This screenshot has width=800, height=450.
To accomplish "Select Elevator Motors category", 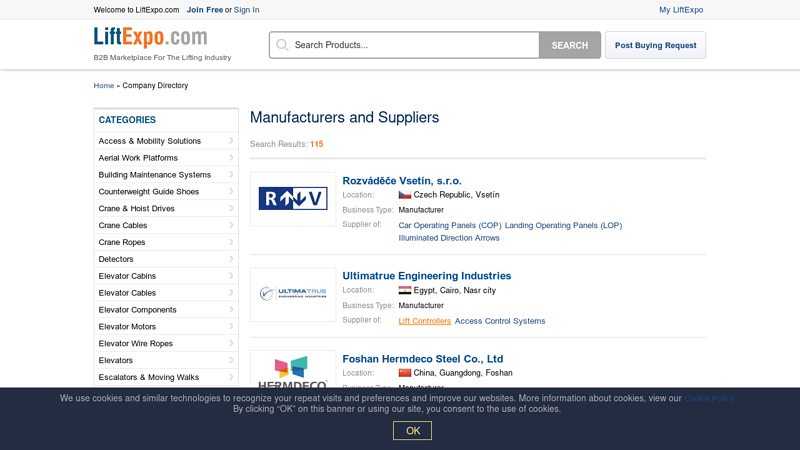I will (x=166, y=327).
